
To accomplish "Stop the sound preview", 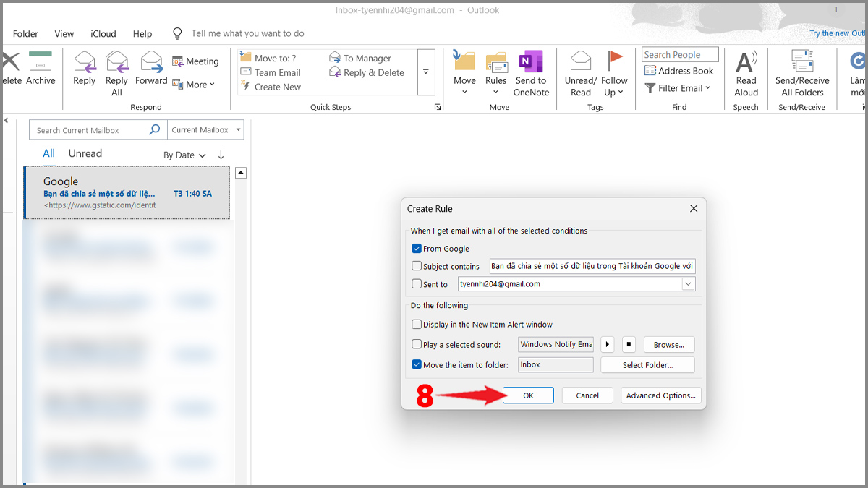I will pos(629,344).
